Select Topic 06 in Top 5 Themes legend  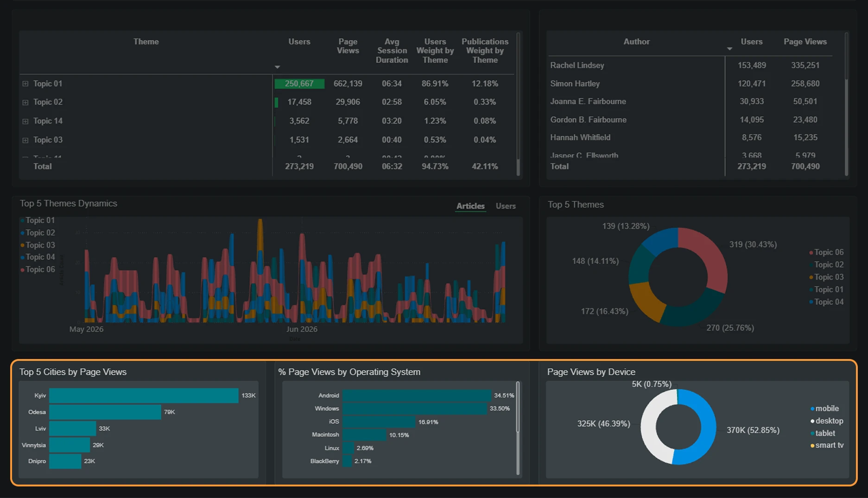click(826, 252)
